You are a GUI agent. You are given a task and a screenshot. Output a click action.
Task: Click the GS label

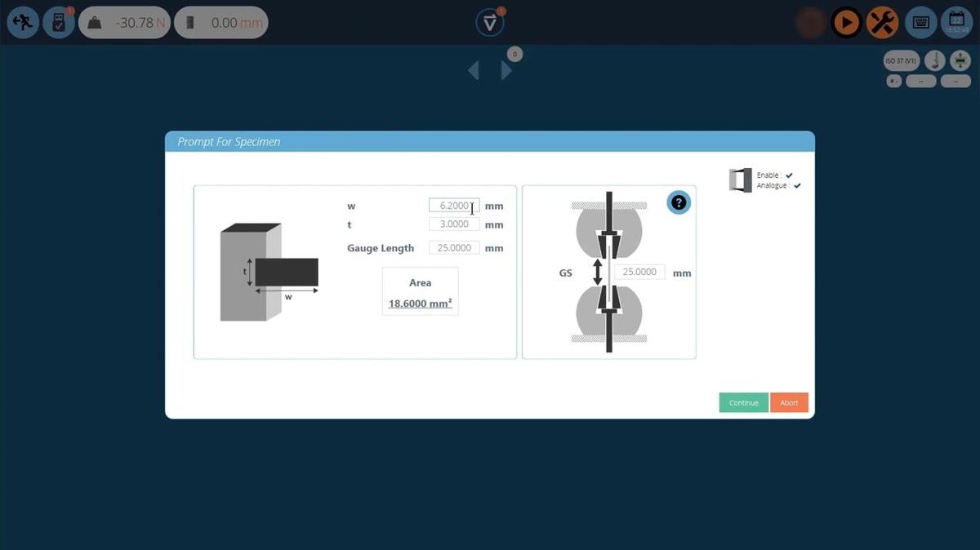click(x=565, y=273)
